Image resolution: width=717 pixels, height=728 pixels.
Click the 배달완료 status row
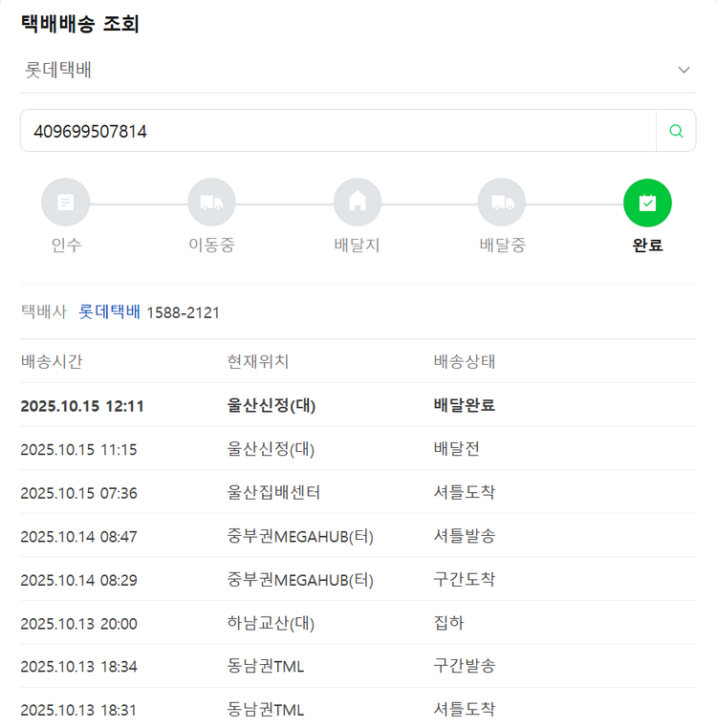click(x=464, y=405)
